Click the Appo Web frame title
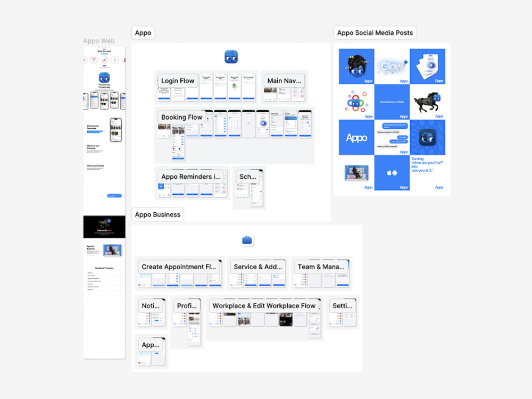This screenshot has width=532, height=399. point(99,41)
